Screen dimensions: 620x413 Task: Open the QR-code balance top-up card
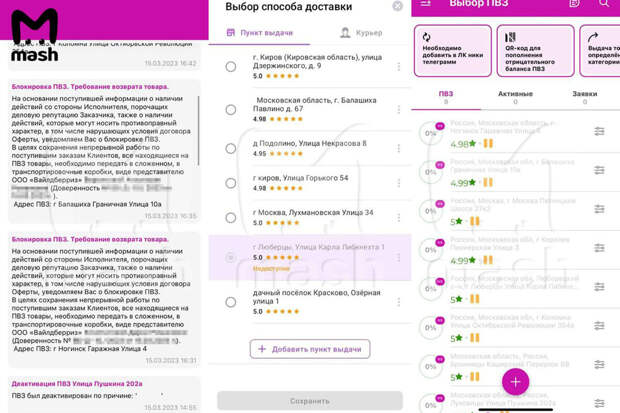pyautogui.click(x=536, y=52)
